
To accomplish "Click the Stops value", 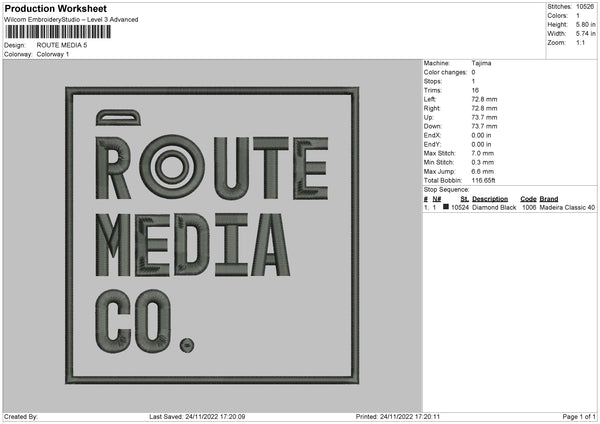I will tap(473, 81).
